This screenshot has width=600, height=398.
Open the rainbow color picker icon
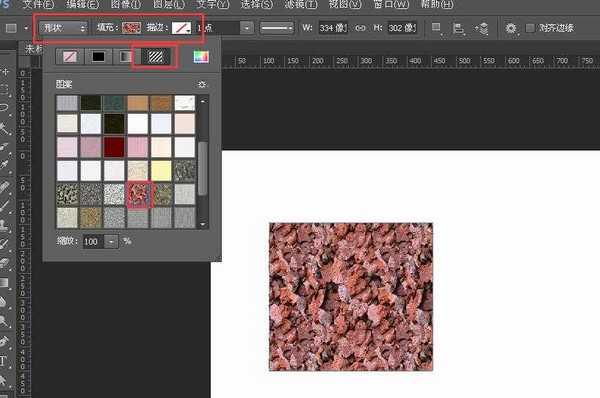pos(201,57)
